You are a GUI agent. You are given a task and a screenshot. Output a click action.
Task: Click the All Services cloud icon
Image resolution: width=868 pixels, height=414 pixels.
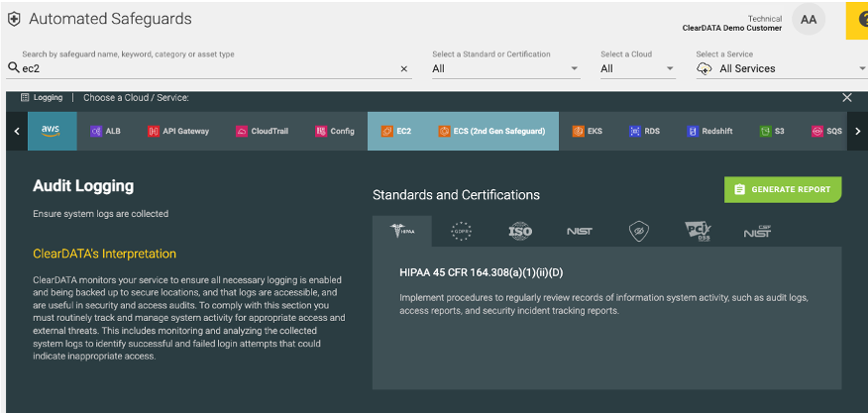point(705,68)
